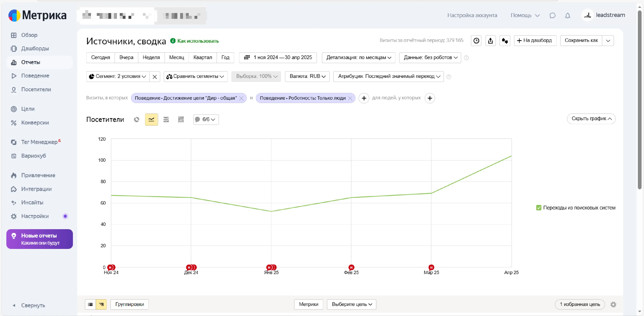Open 'Как использовать' link
The width and height of the screenshot is (644, 316).
click(x=198, y=41)
